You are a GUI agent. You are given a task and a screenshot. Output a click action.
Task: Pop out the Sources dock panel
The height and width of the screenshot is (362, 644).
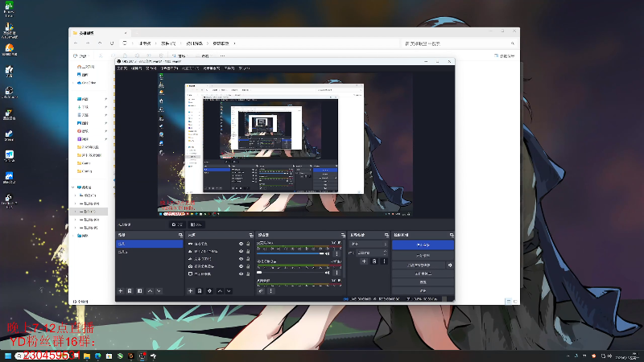point(251,235)
